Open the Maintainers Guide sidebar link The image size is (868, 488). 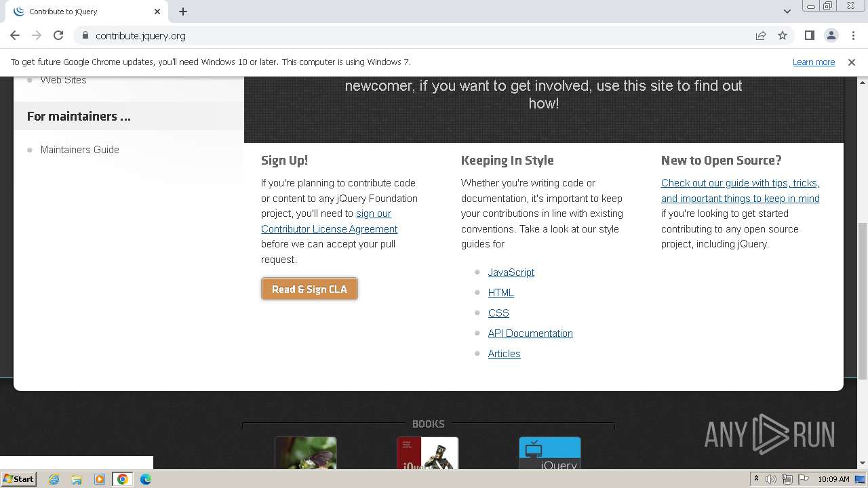80,150
